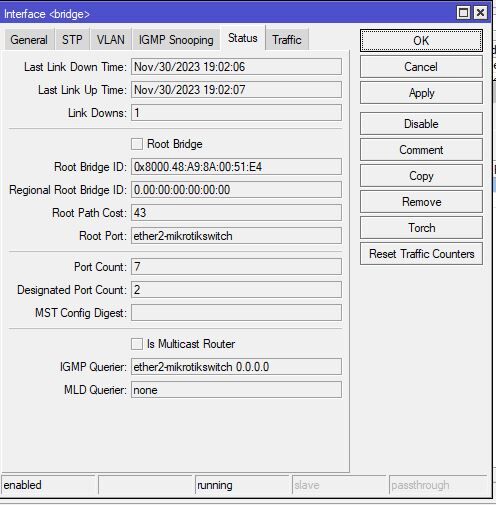This screenshot has height=505, width=496.
Task: Click the Port Count field
Action: click(x=236, y=267)
